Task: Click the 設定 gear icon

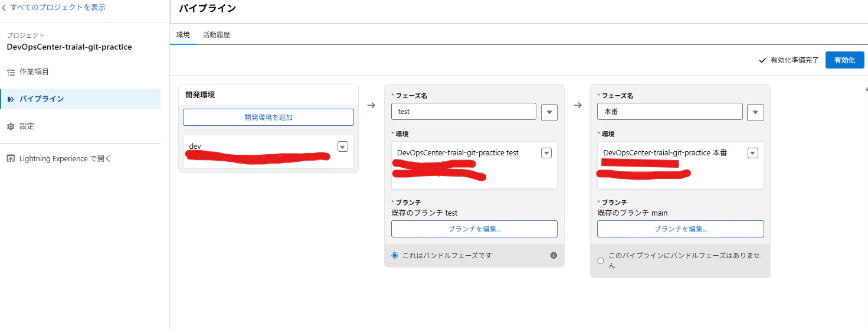Action: click(11, 126)
